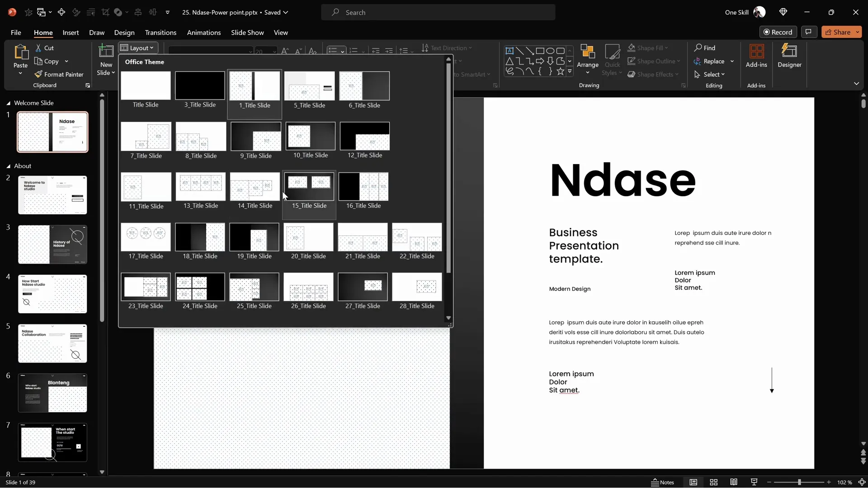Zoom in with the plus button

coord(829,483)
